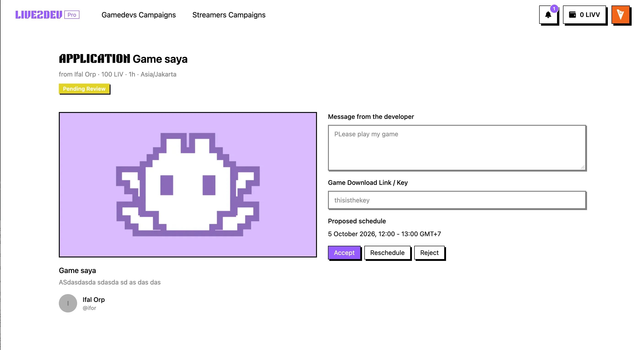Image resolution: width=644 pixels, height=350 pixels.
Task: Click the Pro badge next to logo
Action: coord(72,15)
